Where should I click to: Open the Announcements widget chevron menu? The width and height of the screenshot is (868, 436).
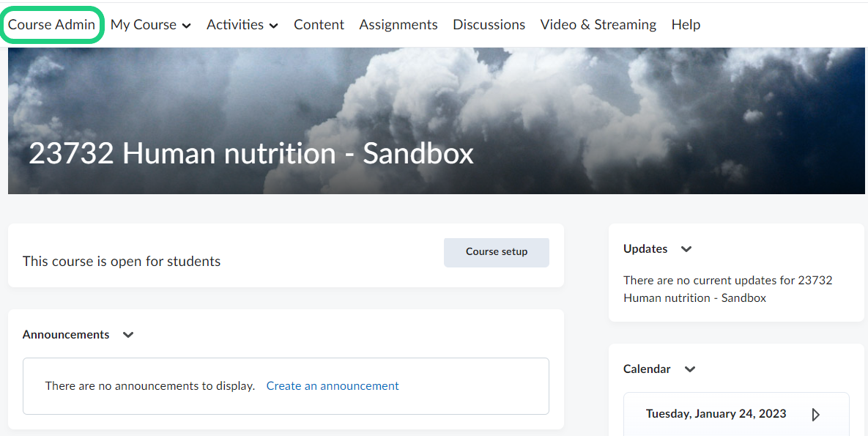pyautogui.click(x=128, y=335)
